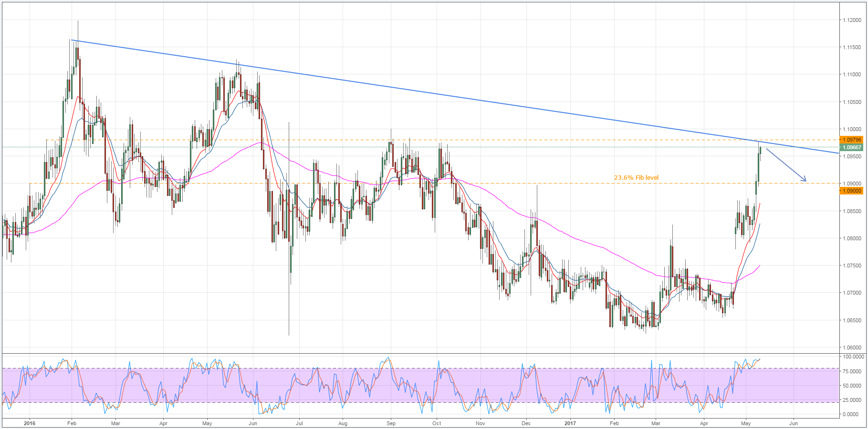
Task: Click the Apr label after 2017
Action: [x=704, y=423]
